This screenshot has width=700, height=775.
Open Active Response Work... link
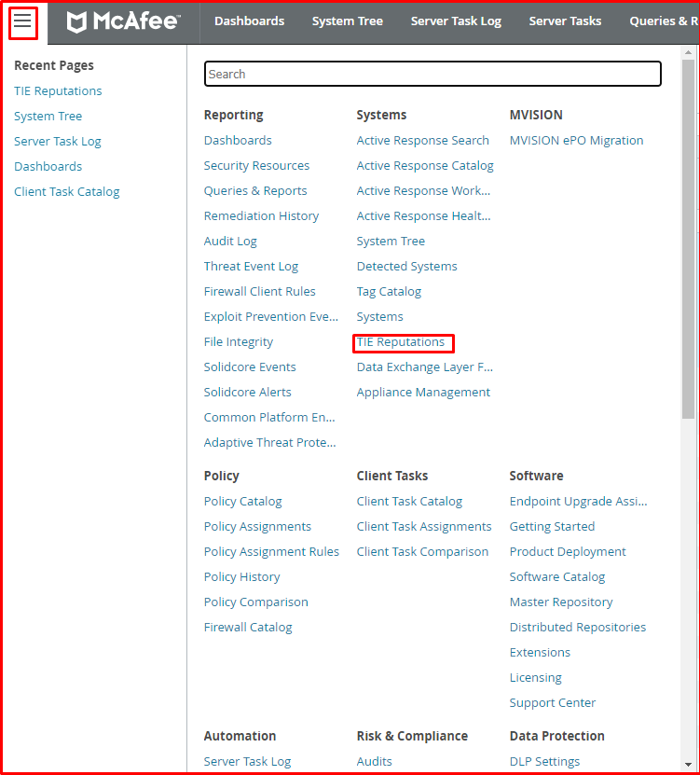(x=423, y=191)
